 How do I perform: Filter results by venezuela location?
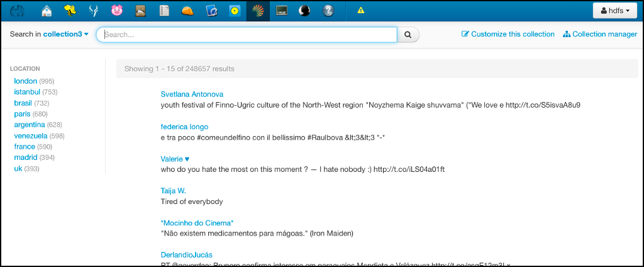[x=31, y=135]
